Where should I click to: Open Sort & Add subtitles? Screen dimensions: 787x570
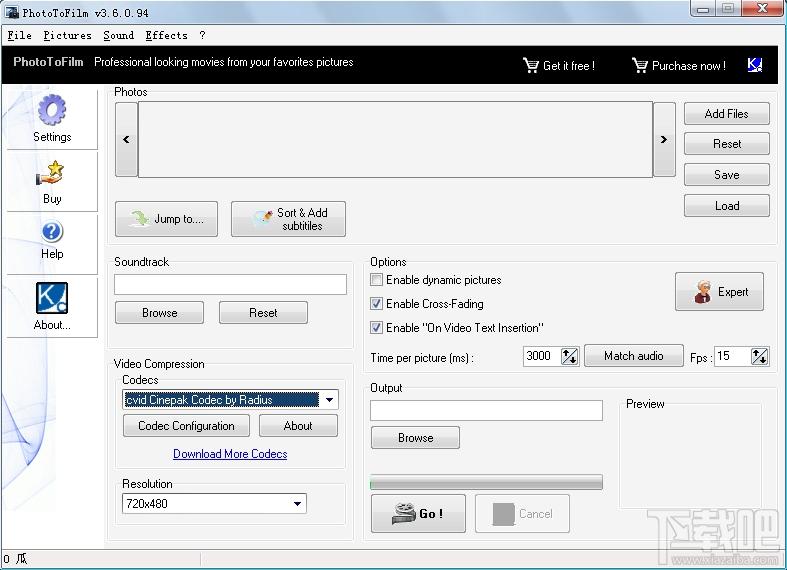click(288, 219)
